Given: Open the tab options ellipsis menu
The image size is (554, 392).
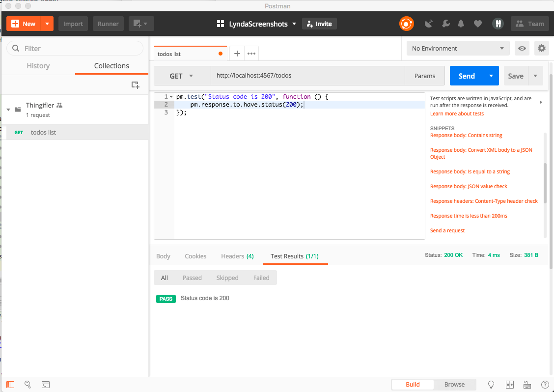Looking at the screenshot, I should (x=251, y=54).
